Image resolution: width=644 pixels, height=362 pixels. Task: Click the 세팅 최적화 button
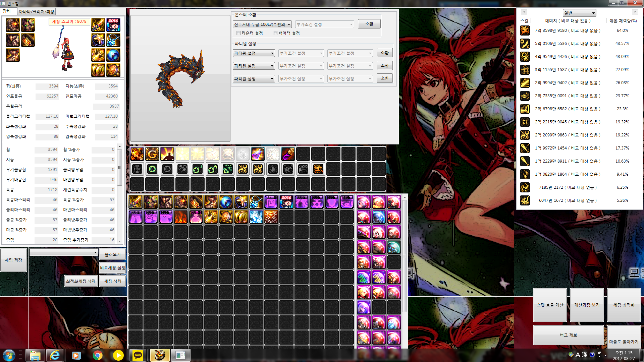click(624, 305)
